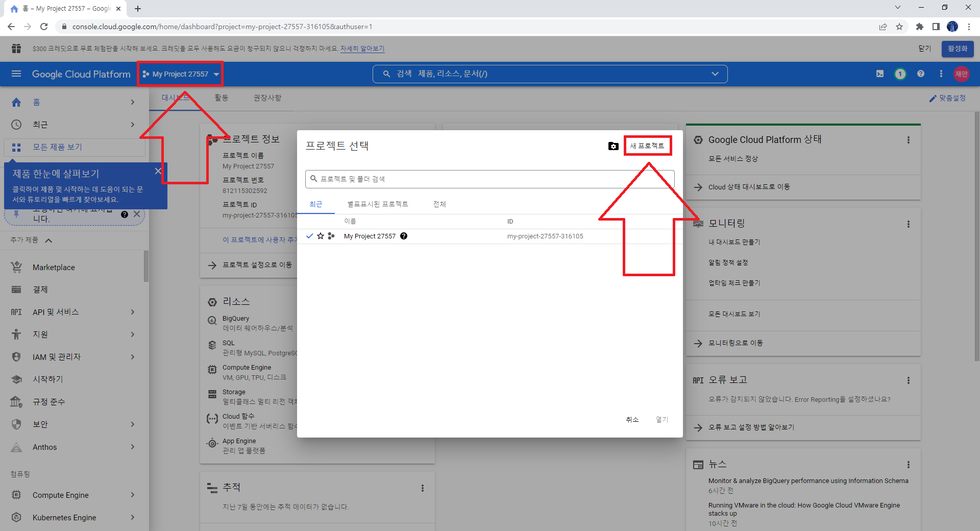Click the all products grid icon
The width and height of the screenshot is (980, 531).
16,147
